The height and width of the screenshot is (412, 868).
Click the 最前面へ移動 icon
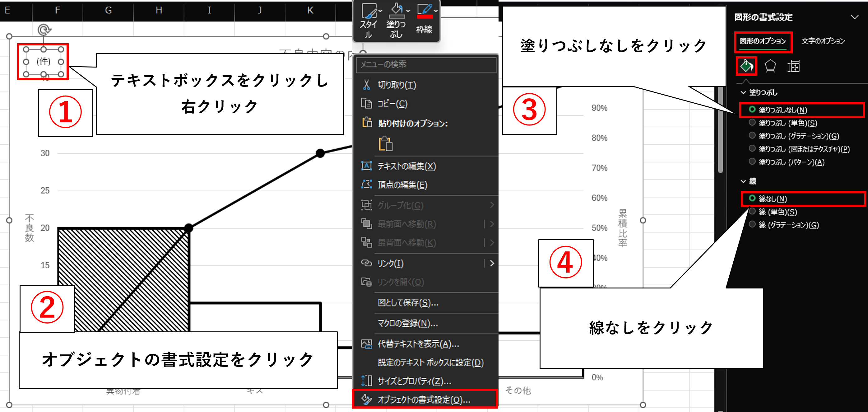point(367,224)
